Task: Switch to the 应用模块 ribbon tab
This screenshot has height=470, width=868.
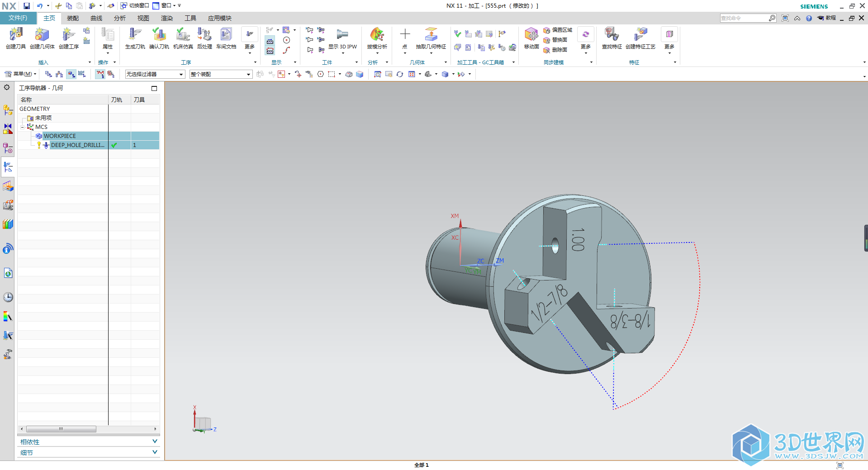Action: coord(220,18)
